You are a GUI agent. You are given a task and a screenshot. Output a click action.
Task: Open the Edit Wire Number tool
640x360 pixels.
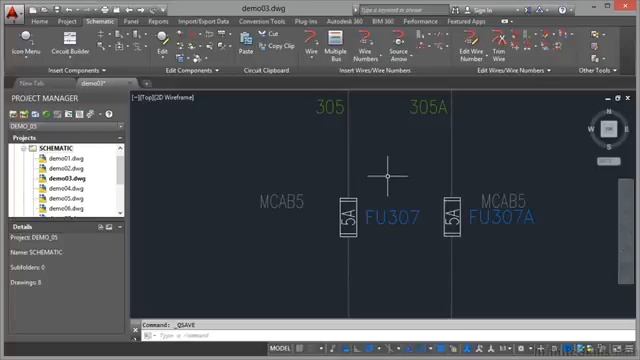tap(471, 46)
